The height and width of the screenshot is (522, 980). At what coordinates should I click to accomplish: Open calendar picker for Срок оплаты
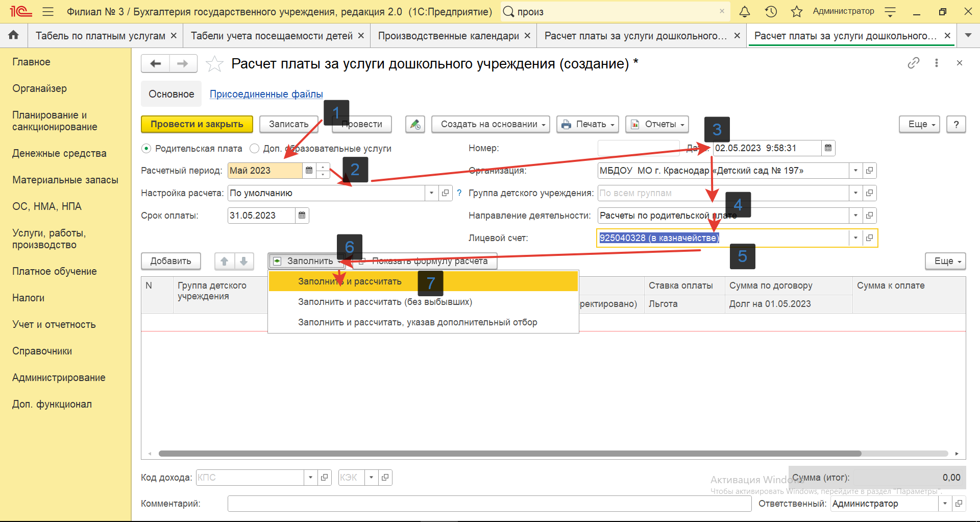(302, 216)
